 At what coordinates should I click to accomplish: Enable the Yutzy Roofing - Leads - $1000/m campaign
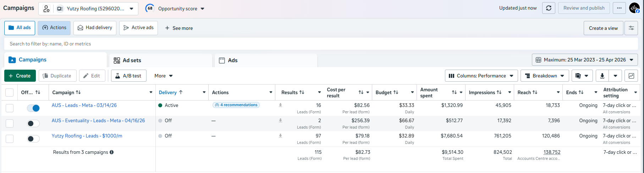(x=33, y=139)
